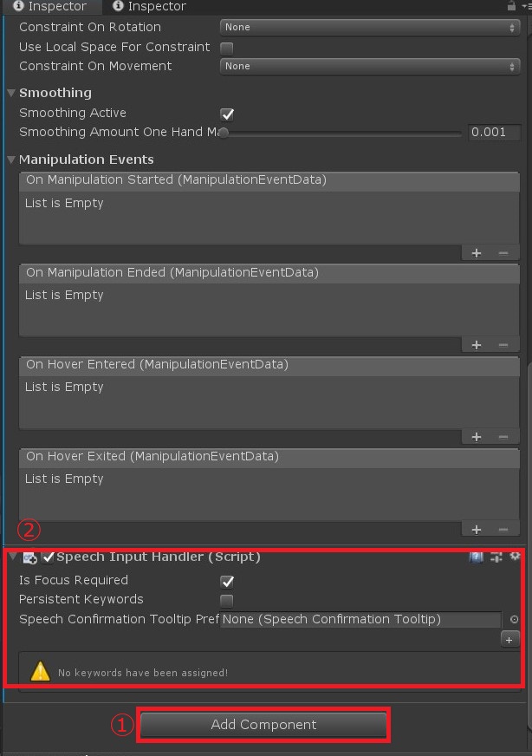
Task: Switch to the second Inspector tab
Action: pos(149,6)
